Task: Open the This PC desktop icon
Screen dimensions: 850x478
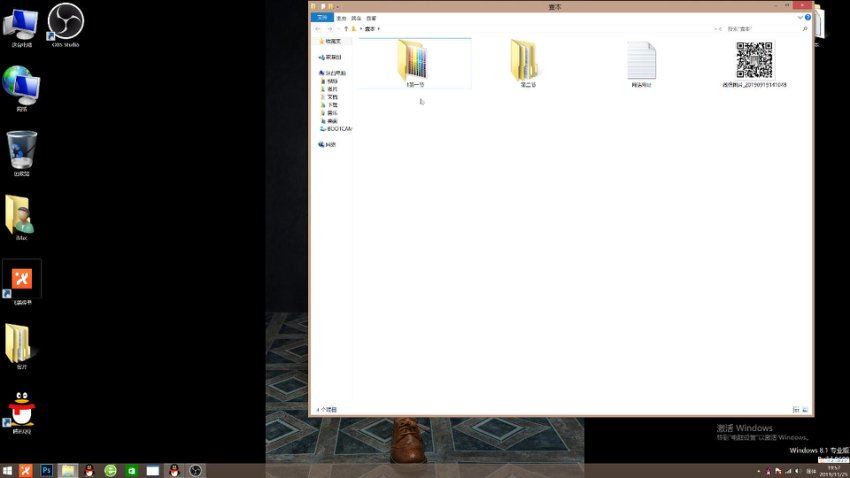Action: pyautogui.click(x=21, y=27)
